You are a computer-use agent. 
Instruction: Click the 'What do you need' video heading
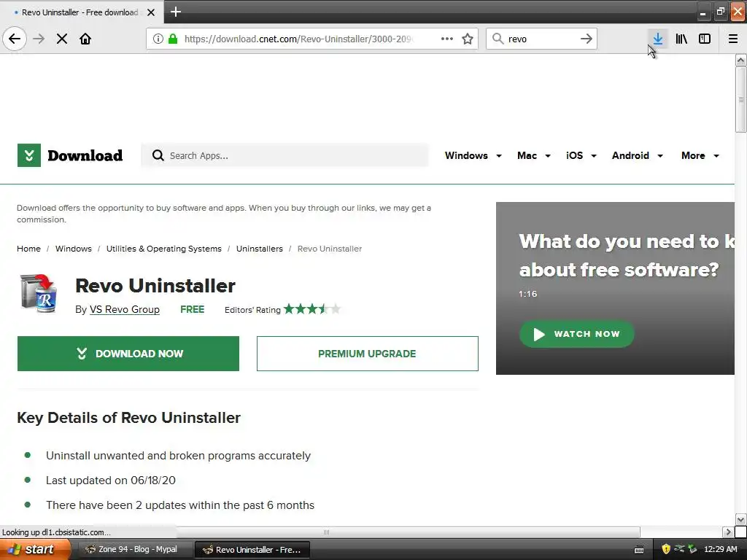click(626, 255)
